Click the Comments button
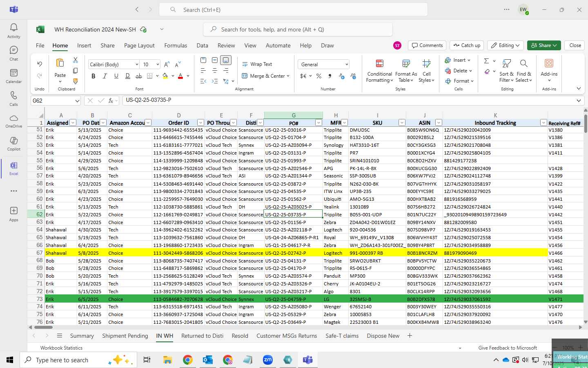The width and height of the screenshot is (588, 368). click(x=427, y=45)
